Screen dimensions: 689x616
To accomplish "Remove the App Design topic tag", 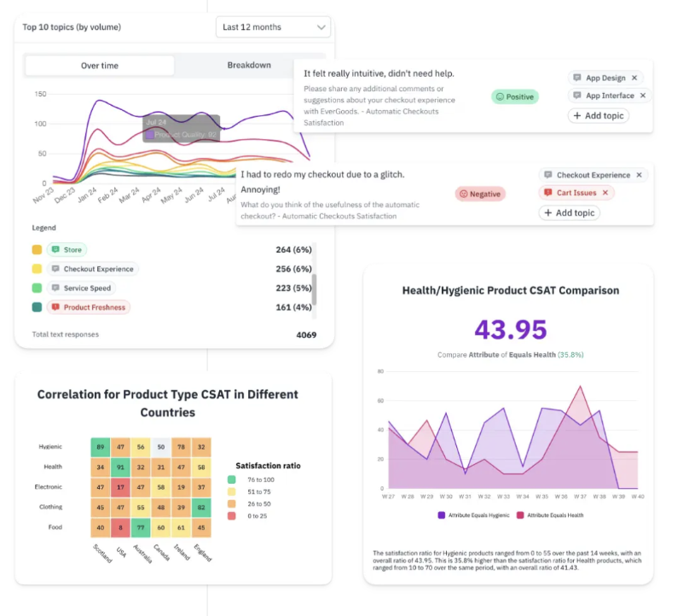I will pyautogui.click(x=634, y=78).
